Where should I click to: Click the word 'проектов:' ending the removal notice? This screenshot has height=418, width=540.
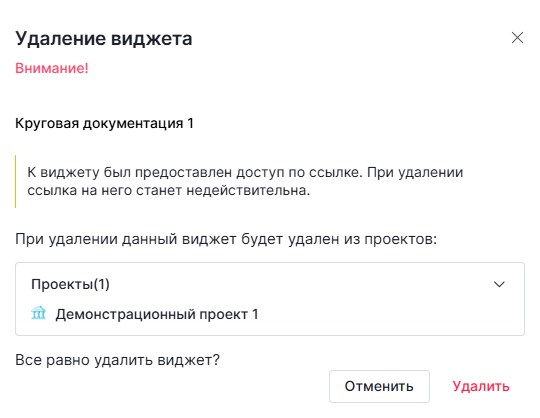[x=401, y=239]
